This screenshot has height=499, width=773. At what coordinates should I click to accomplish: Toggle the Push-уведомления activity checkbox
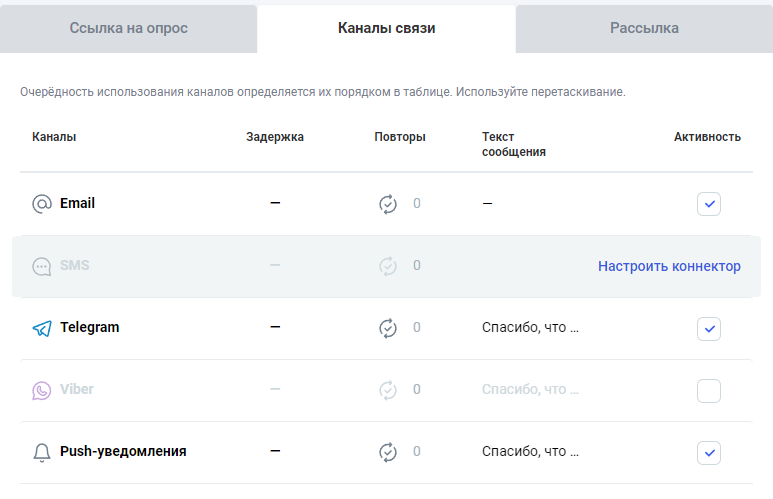[709, 452]
